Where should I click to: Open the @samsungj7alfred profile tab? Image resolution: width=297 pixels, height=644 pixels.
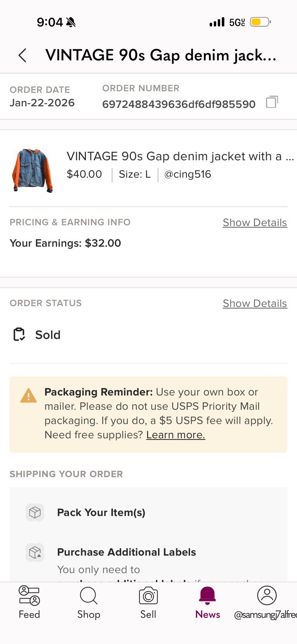click(266, 602)
